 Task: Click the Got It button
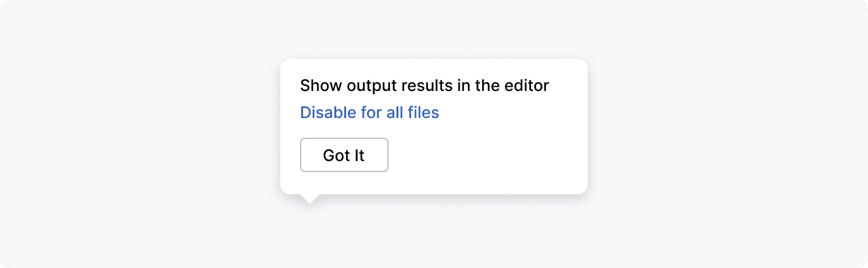344,156
